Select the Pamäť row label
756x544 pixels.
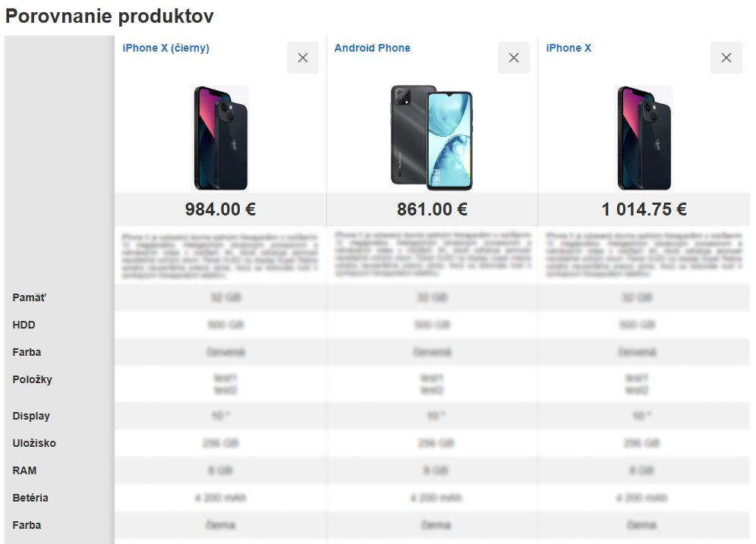(29, 297)
